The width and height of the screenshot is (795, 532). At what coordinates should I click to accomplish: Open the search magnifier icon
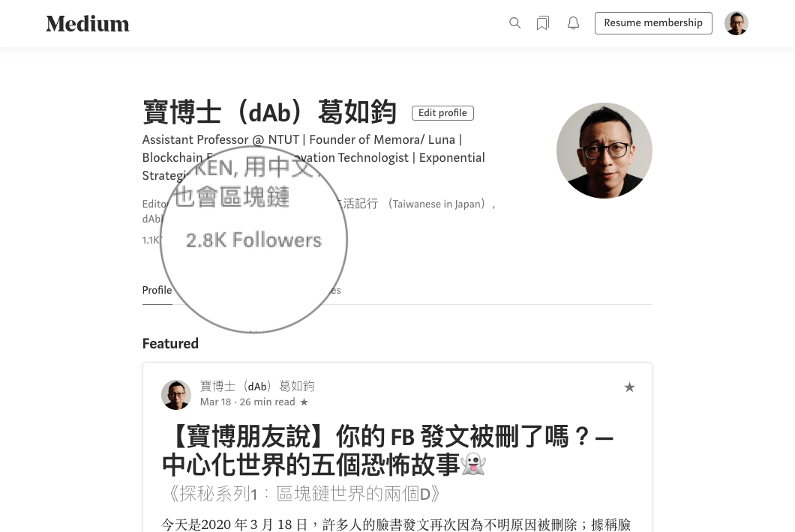514,22
